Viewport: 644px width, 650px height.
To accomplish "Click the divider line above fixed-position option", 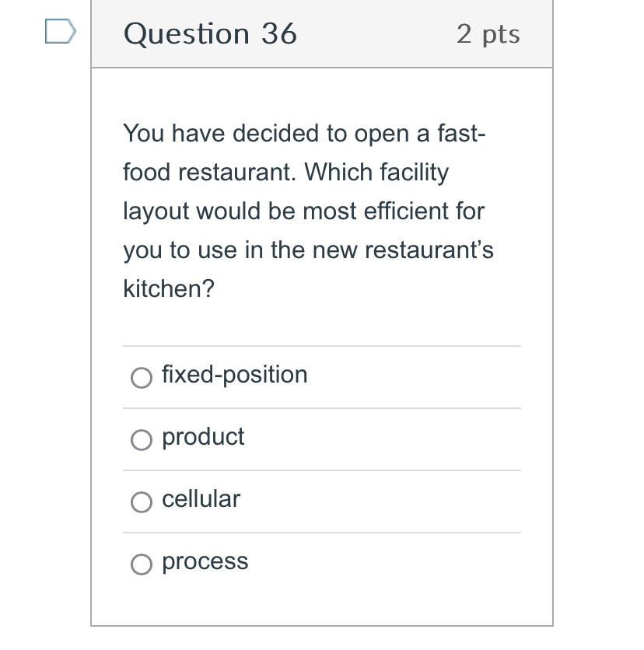I will point(322,347).
